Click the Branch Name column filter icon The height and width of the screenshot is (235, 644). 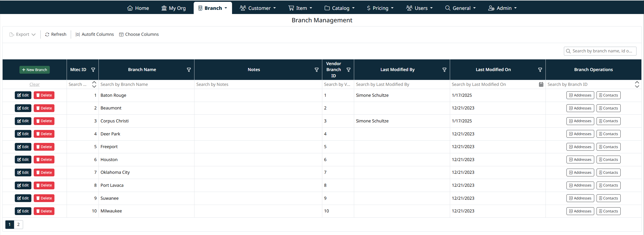[x=189, y=70]
